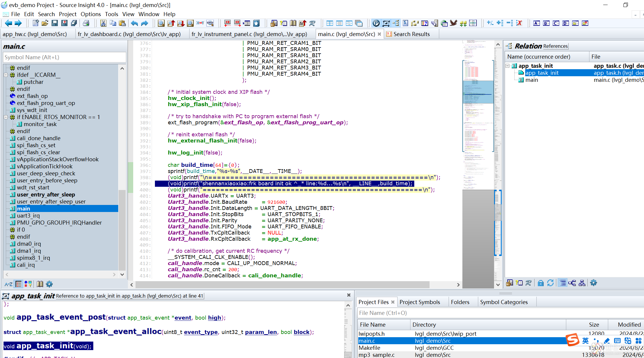
Task: Switch to layout A icon
Action: [x=537, y=23]
